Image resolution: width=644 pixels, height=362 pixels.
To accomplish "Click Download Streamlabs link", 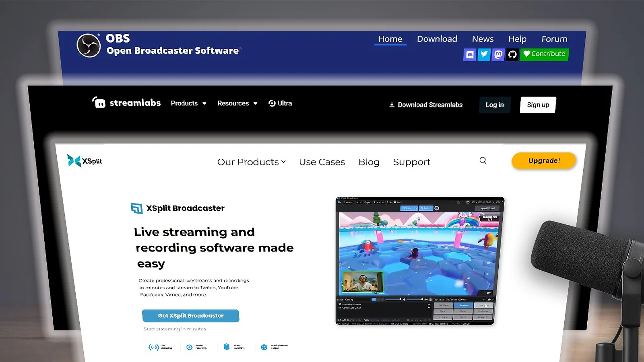I will pos(426,105).
